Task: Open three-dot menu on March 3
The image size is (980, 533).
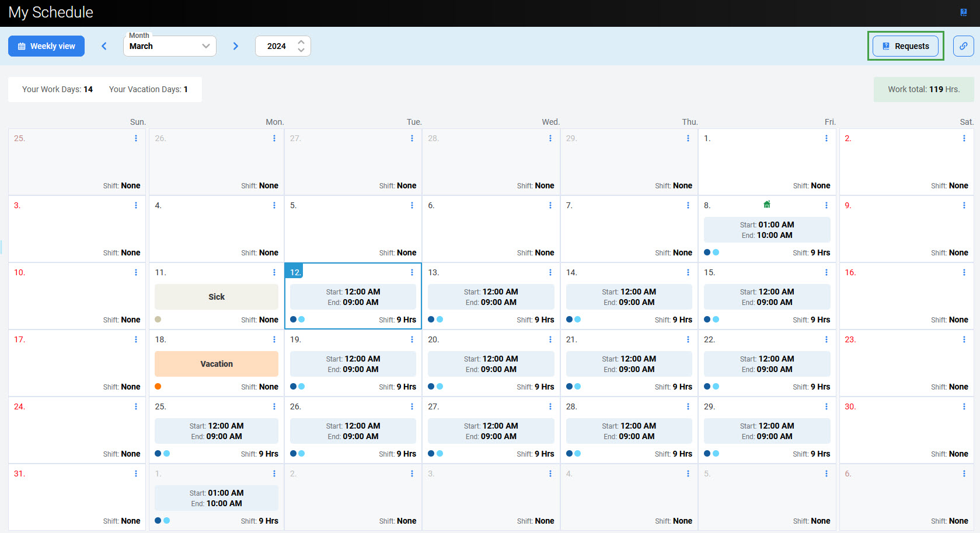Action: point(136,205)
